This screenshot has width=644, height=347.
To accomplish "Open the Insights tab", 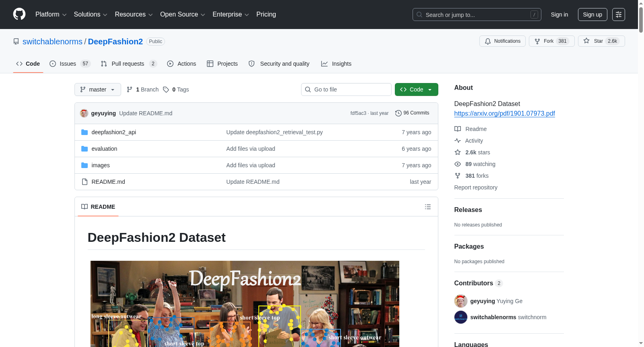I will [336, 64].
